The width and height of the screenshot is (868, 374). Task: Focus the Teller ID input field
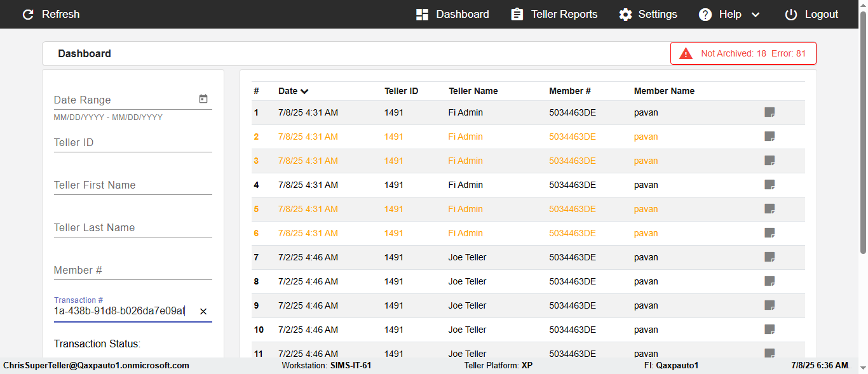132,143
